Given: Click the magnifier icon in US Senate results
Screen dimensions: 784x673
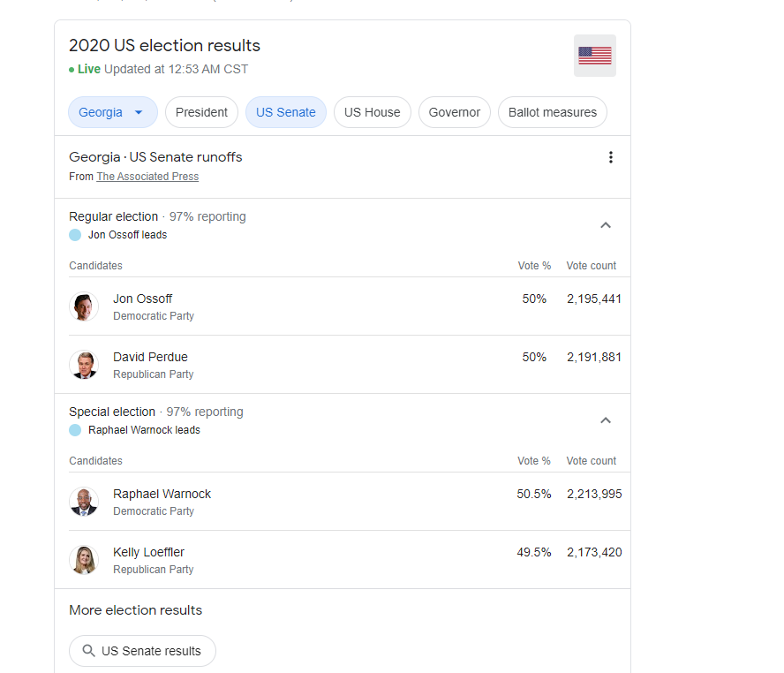Looking at the screenshot, I should click(x=88, y=651).
